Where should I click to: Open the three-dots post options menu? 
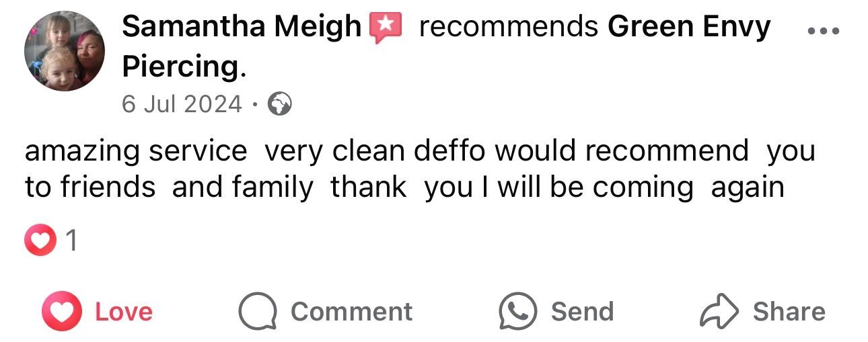pyautogui.click(x=822, y=31)
